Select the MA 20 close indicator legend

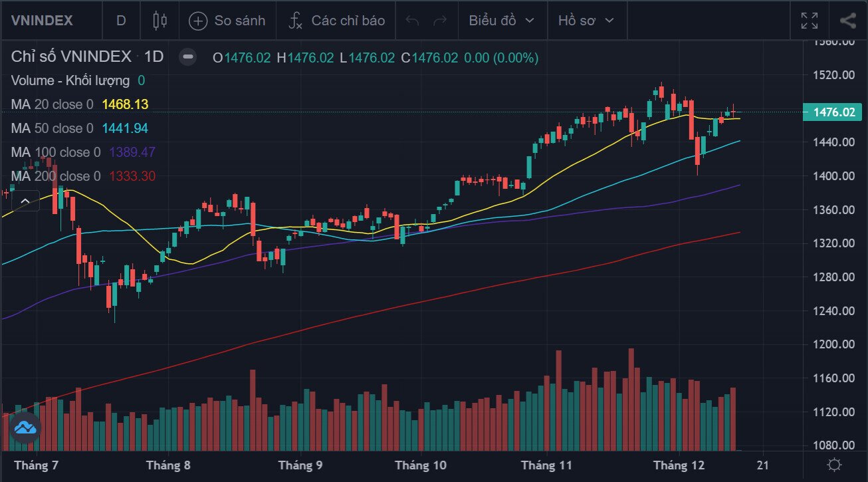52,104
